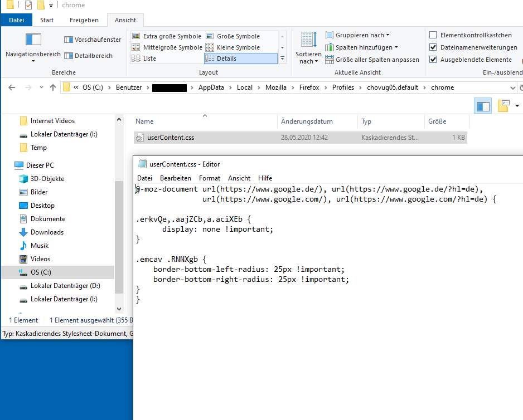Go back with the back arrow
Image resolution: width=523 pixels, height=420 pixels.
(12, 87)
